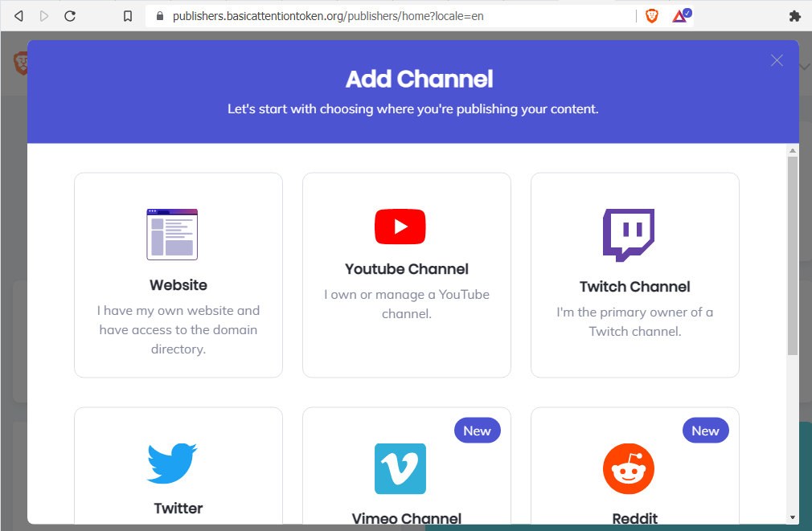Viewport: 812px width, 531px height.
Task: Close the Add Channel dialog
Action: point(777,60)
